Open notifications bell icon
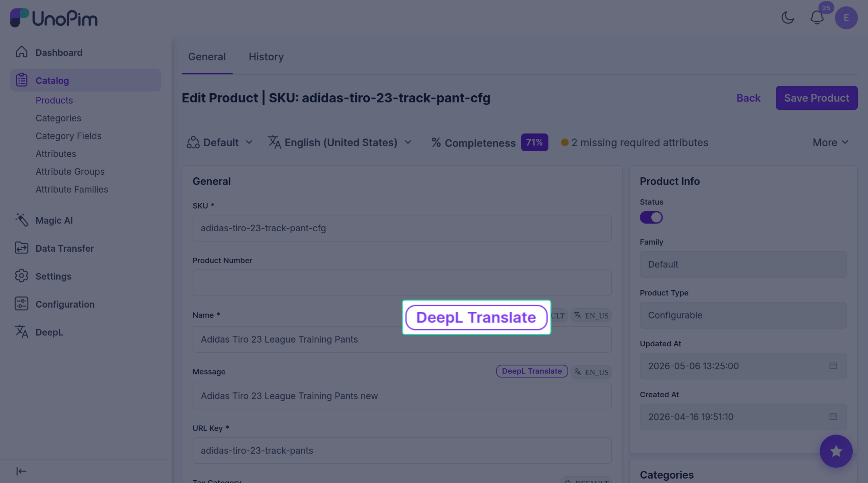 pos(817,17)
